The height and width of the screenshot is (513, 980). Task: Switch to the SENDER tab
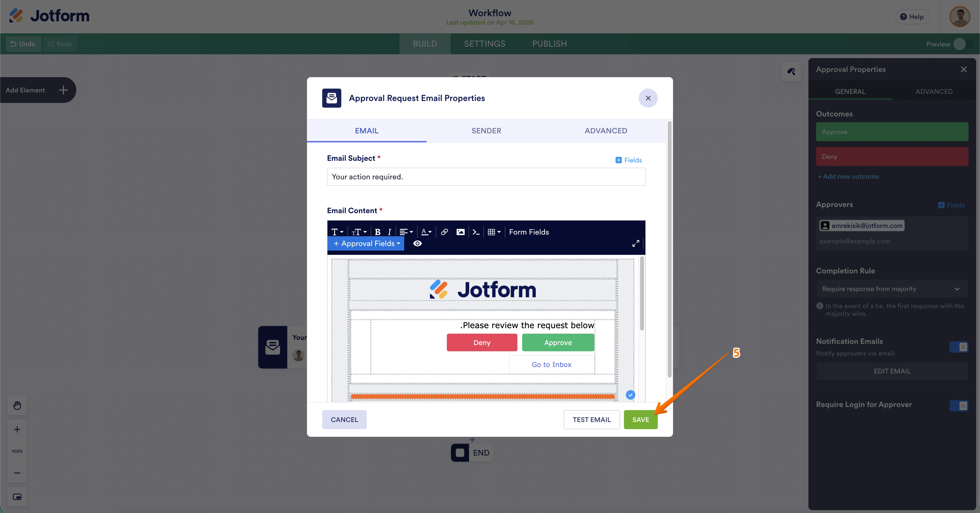coord(486,131)
